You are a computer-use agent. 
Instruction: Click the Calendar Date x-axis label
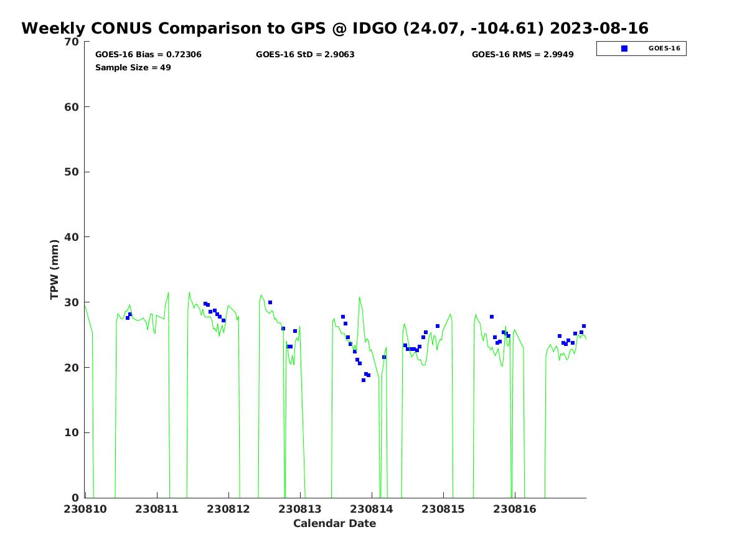click(x=335, y=524)
